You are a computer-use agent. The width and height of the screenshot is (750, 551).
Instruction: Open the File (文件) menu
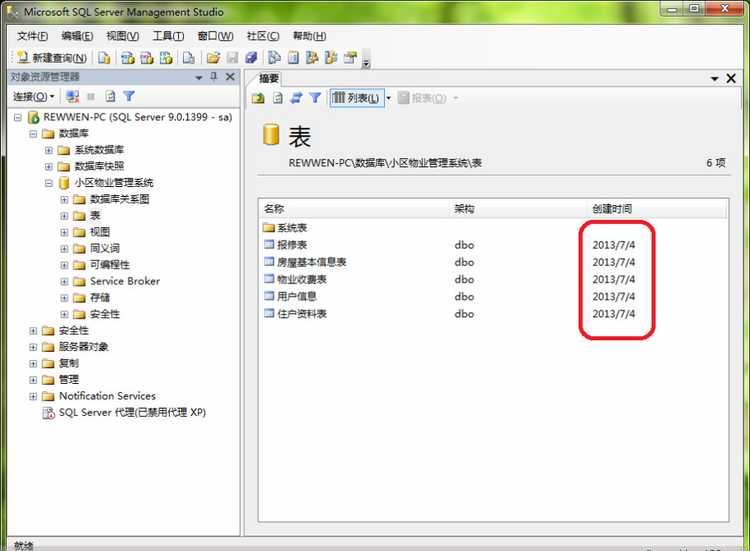[x=33, y=36]
